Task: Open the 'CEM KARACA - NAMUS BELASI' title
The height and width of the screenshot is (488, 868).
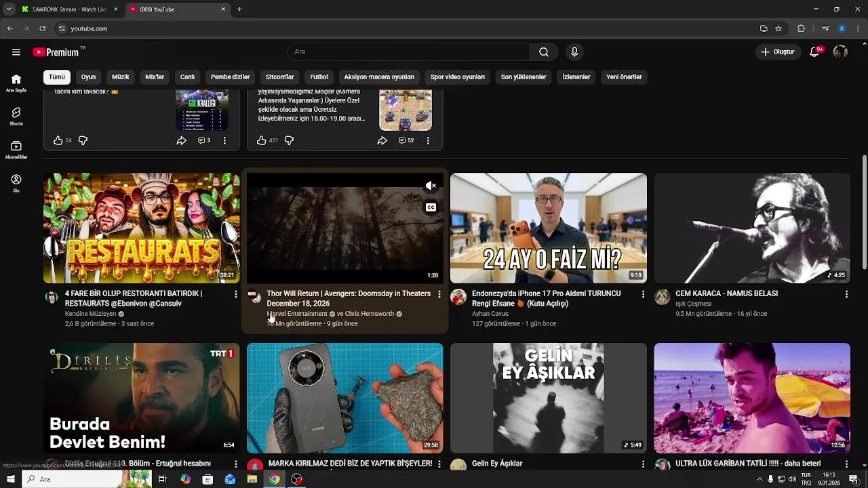Action: [726, 293]
